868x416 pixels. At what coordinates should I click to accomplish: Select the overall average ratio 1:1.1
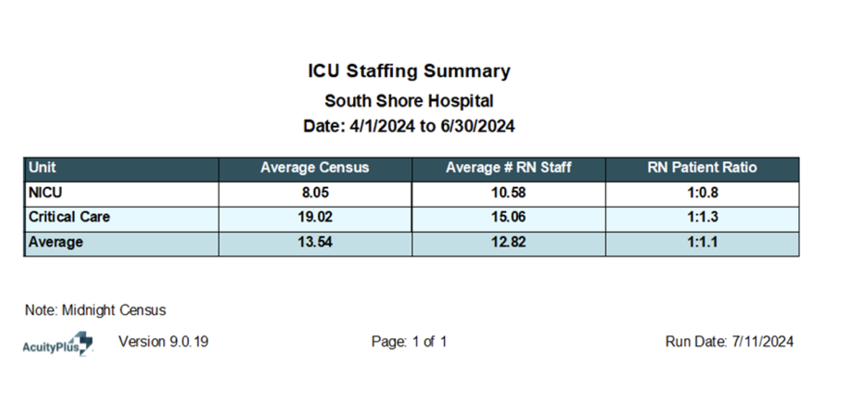[702, 242]
